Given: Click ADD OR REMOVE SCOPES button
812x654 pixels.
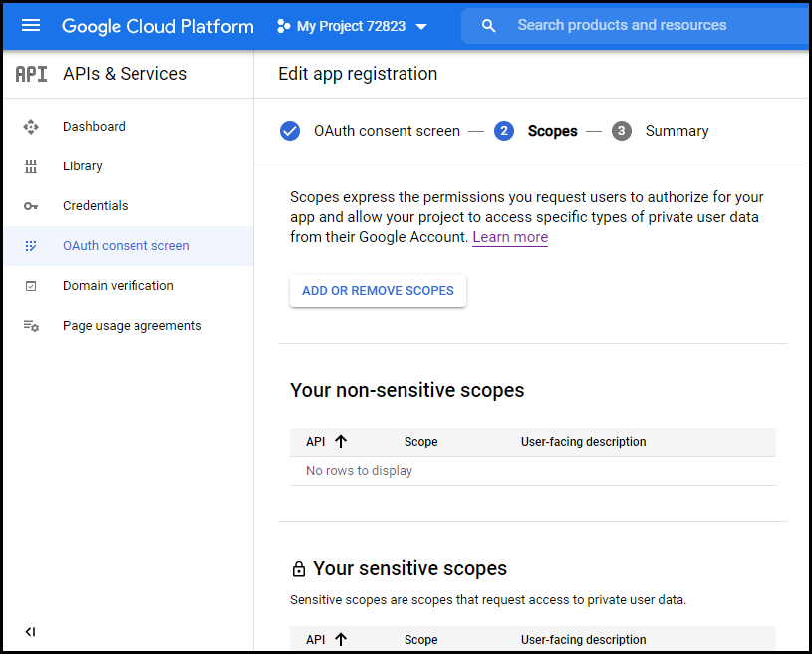Looking at the screenshot, I should [x=378, y=291].
